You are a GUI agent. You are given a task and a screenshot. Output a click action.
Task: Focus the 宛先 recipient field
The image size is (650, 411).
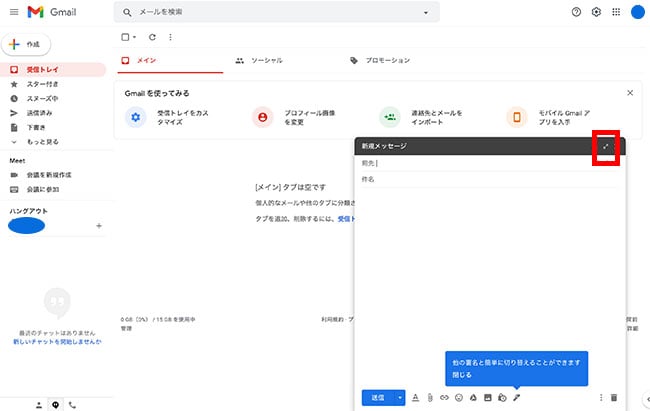click(x=489, y=163)
